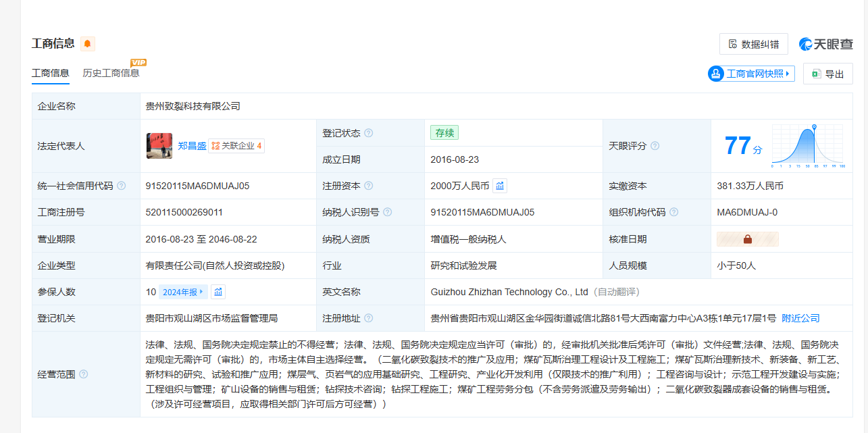Click the 导出 export button
Image resolution: width=868 pixels, height=433 pixels.
click(x=828, y=74)
